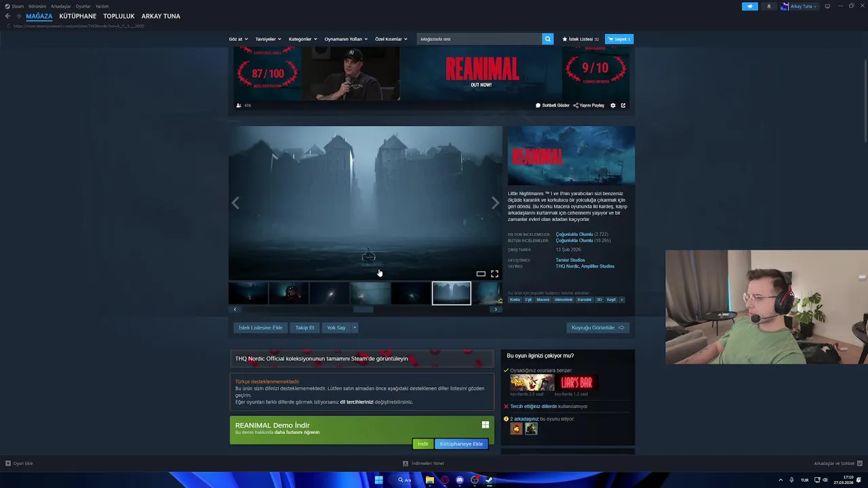Click Yayını Paylaş share button
This screenshot has width=868, height=488.
pos(589,106)
